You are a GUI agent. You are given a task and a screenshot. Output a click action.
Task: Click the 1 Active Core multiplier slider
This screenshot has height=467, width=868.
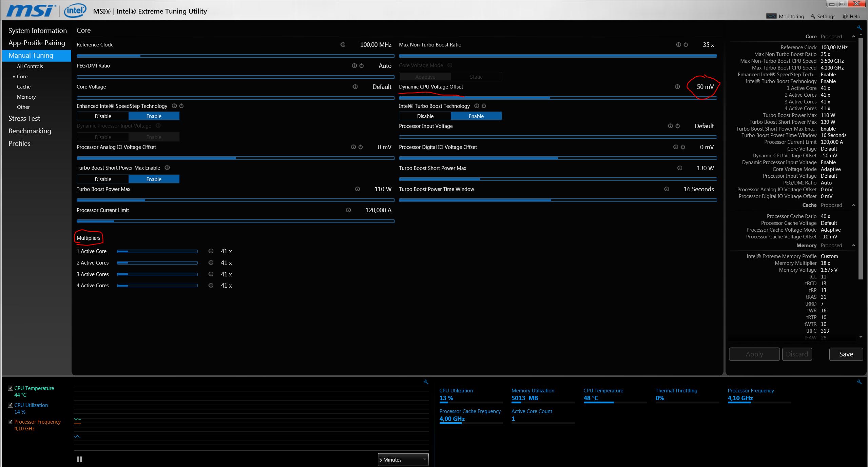tap(157, 251)
